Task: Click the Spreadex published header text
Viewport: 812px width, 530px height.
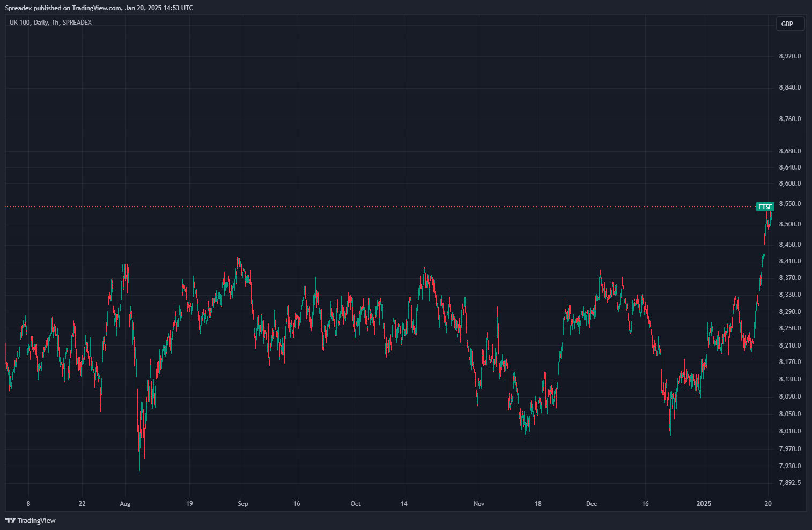Action: 99,8
